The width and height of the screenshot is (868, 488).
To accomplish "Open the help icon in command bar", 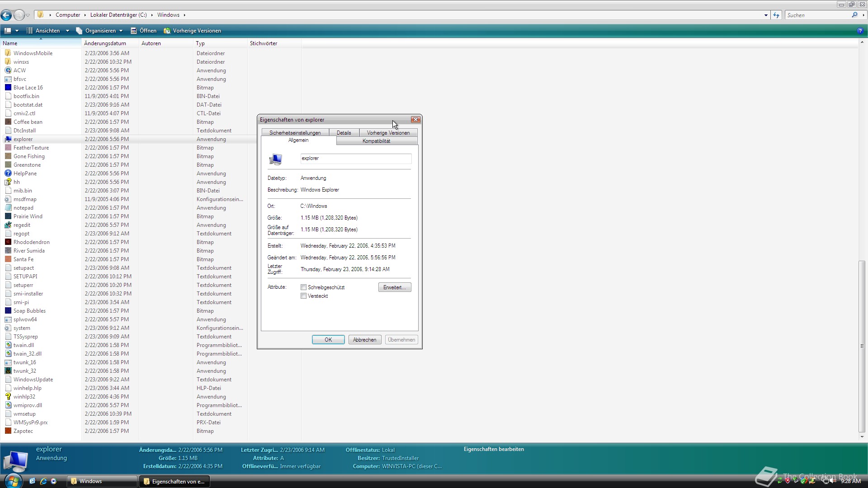I will (x=860, y=31).
